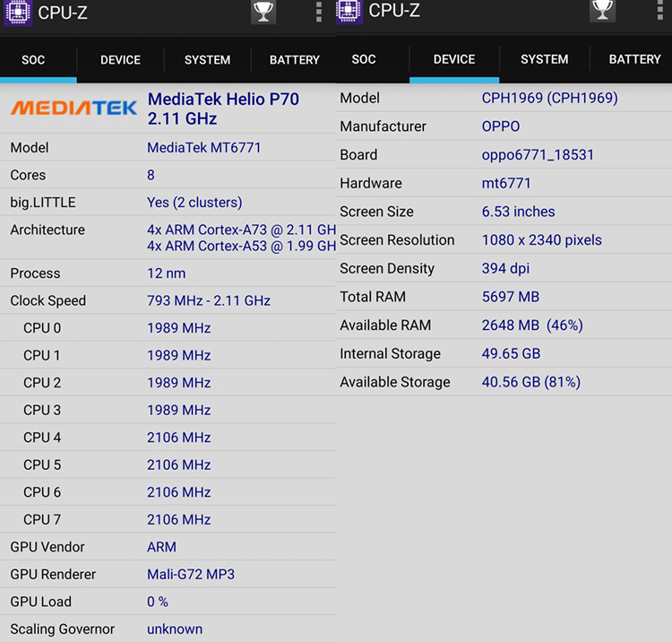Open overflow menu dots in right screenshot
Screen dimensions: 672x642
[660, 10]
